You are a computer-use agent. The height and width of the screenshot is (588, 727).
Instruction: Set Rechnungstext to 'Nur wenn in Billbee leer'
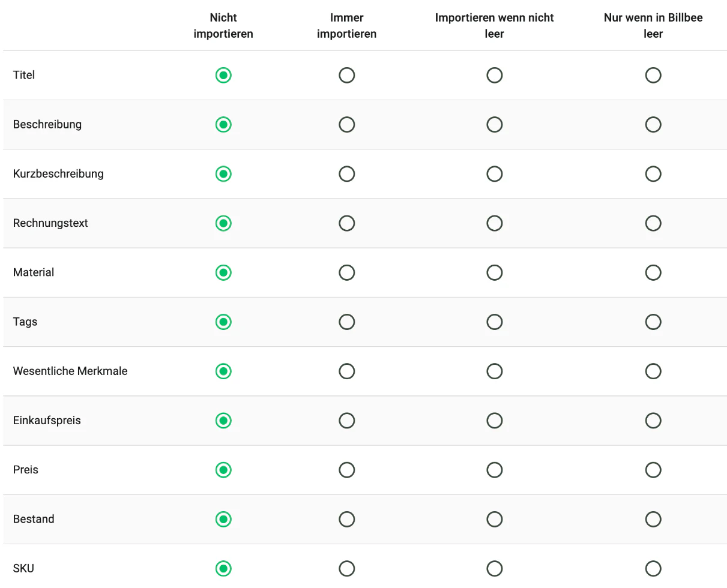pos(653,223)
